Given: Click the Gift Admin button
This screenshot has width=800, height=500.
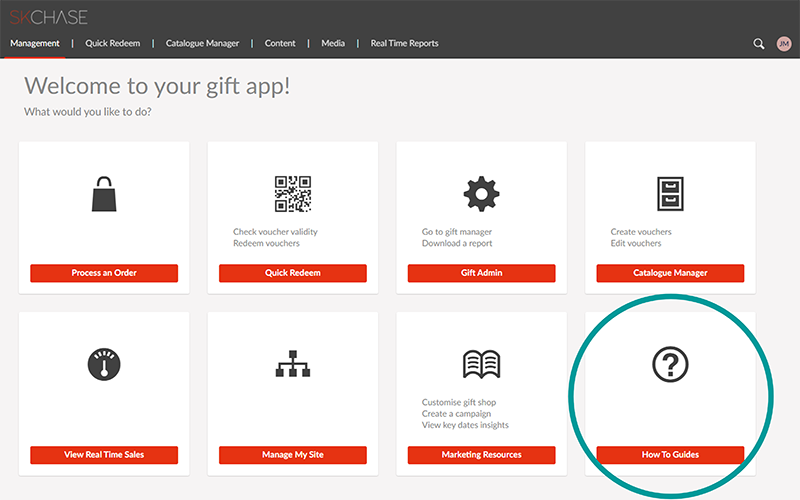Looking at the screenshot, I should coord(482,273).
